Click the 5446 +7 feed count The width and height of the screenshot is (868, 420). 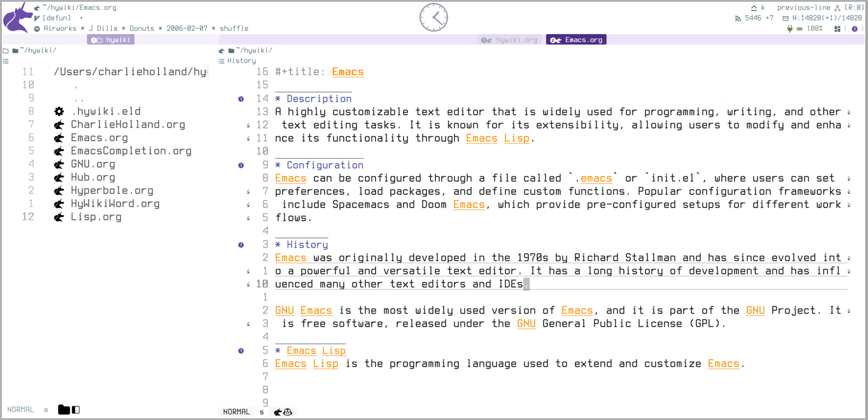click(759, 18)
